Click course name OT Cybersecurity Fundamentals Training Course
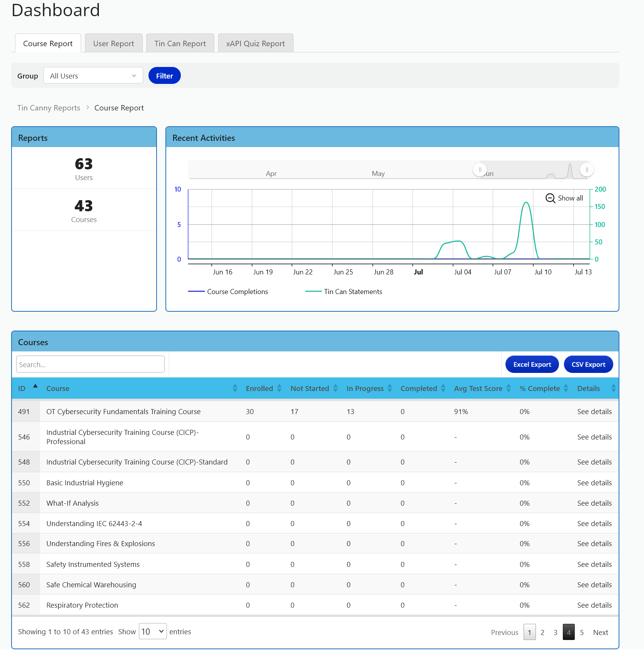This screenshot has height=650, width=644. [x=123, y=411]
